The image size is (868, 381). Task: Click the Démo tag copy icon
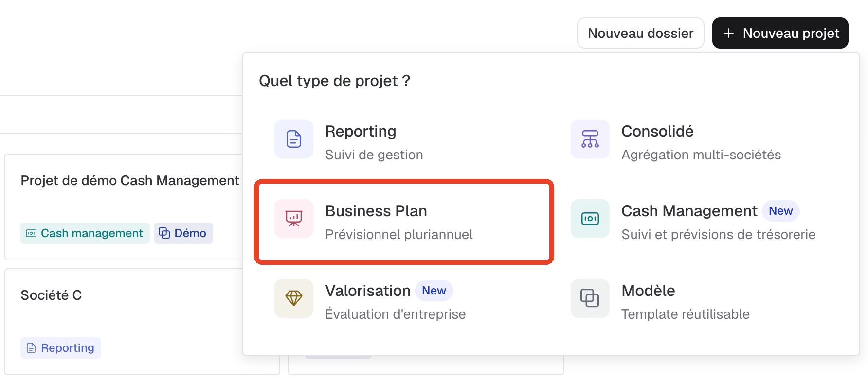[x=164, y=233]
